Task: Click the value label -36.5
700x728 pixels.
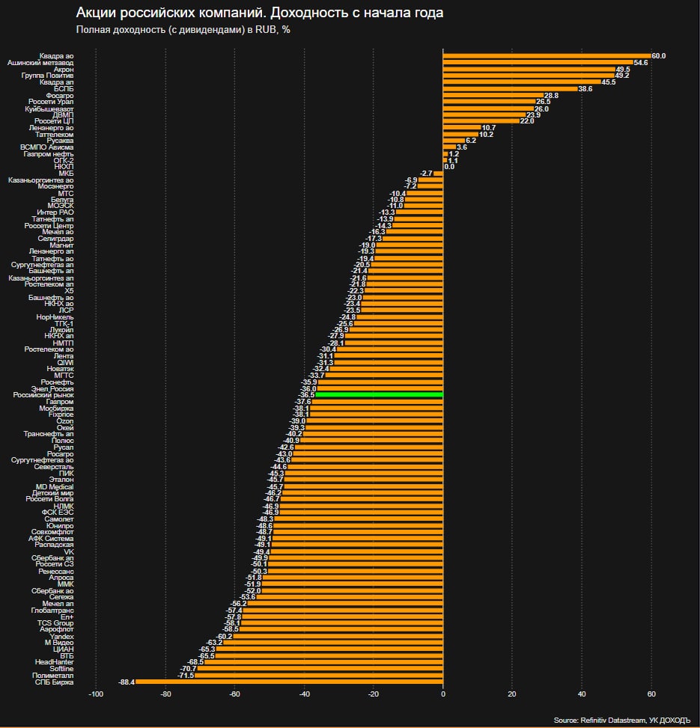Action: click(306, 395)
